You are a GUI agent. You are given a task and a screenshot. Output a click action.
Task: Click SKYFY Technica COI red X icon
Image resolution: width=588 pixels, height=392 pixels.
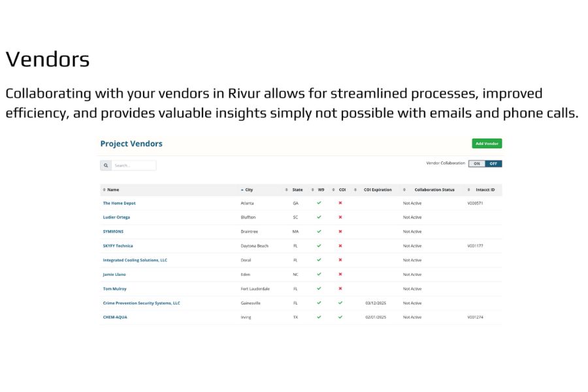pos(340,246)
